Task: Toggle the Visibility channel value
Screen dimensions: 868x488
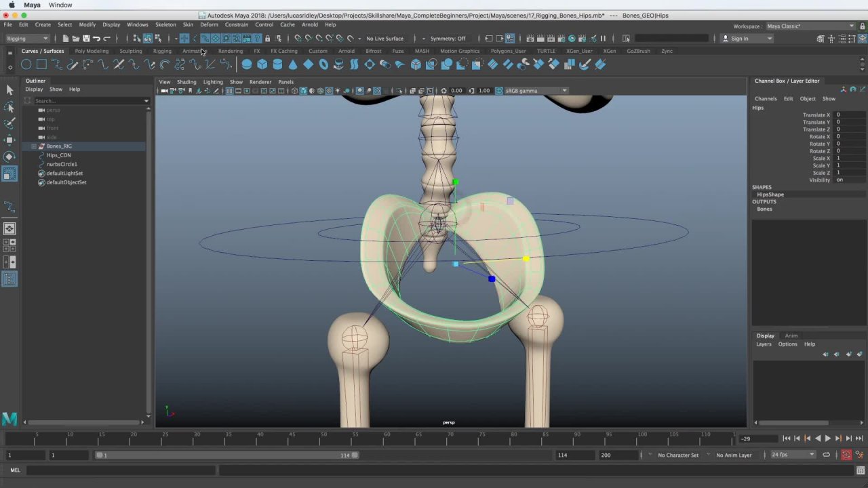Action: click(x=840, y=180)
